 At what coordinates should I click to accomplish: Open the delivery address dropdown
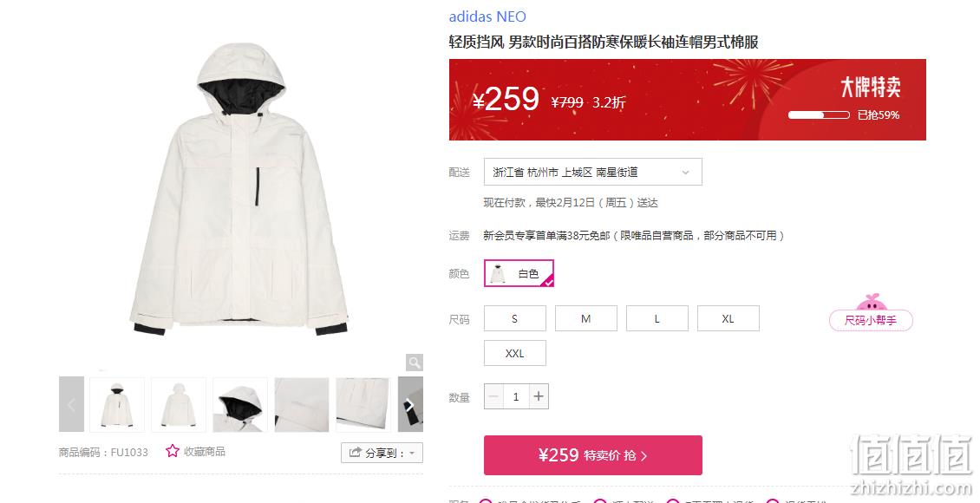click(592, 172)
